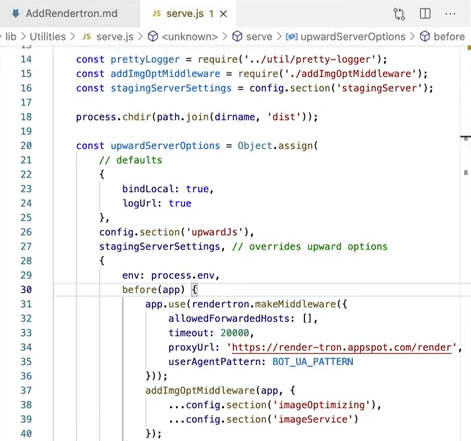The height and width of the screenshot is (441, 471).
Task: Click the 'stagingServer' string literal
Action: click(x=379, y=88)
